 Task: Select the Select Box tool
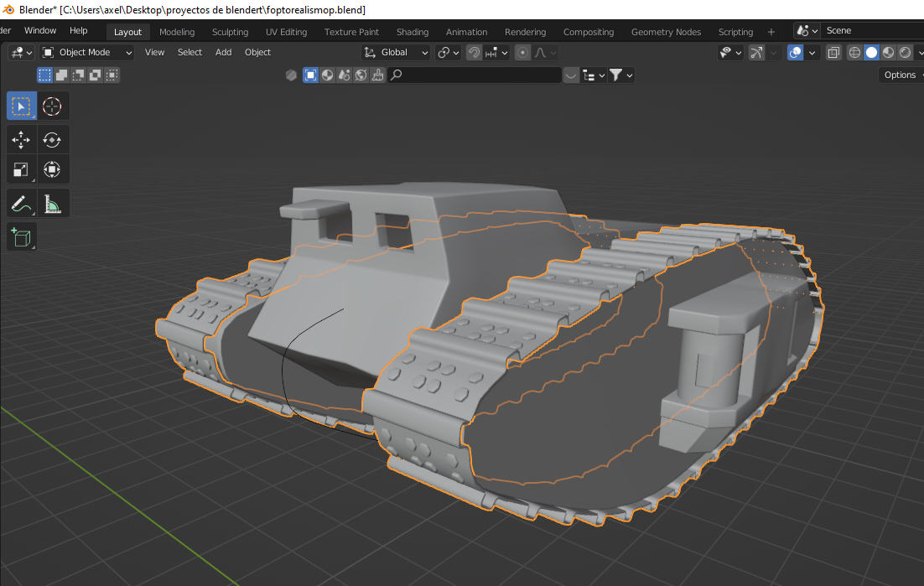pyautogui.click(x=21, y=106)
